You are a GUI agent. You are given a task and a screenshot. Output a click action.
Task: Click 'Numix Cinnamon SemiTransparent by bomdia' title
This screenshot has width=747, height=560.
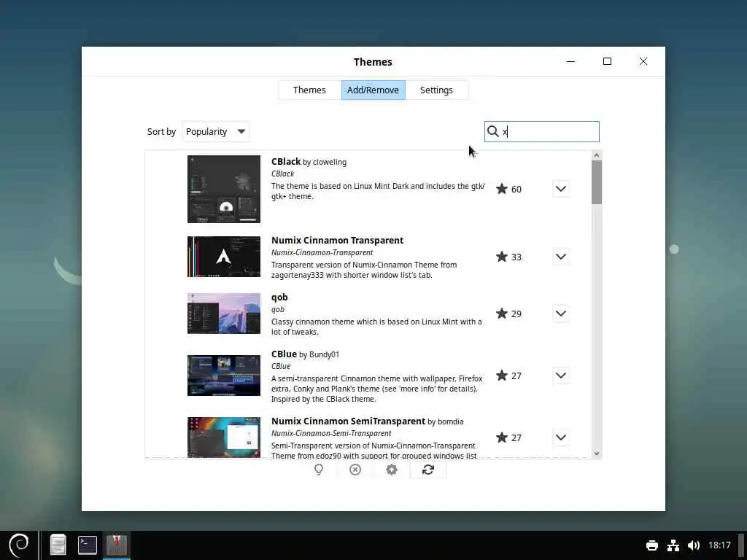[368, 421]
